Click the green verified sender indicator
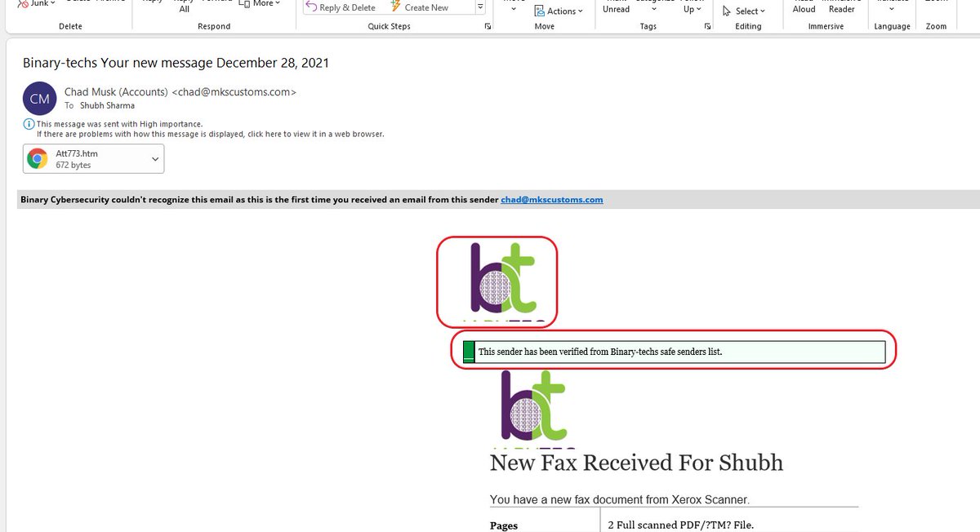The image size is (980, 532). (x=469, y=352)
